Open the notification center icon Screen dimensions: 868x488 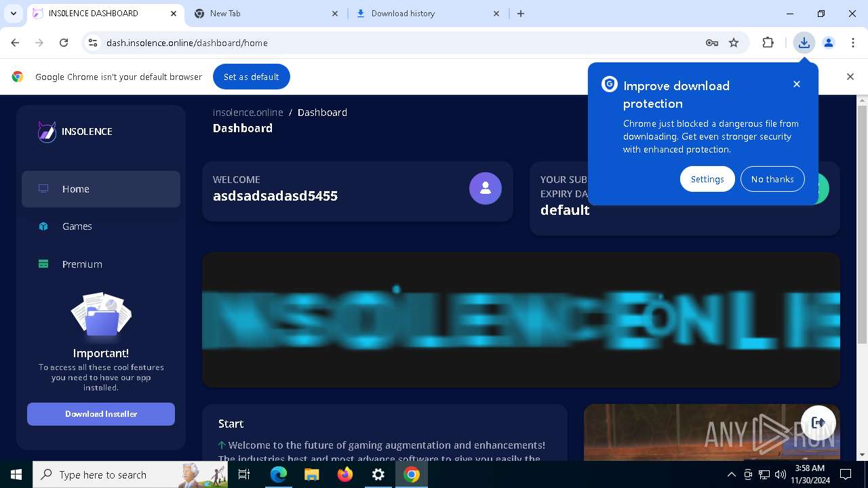click(846, 474)
